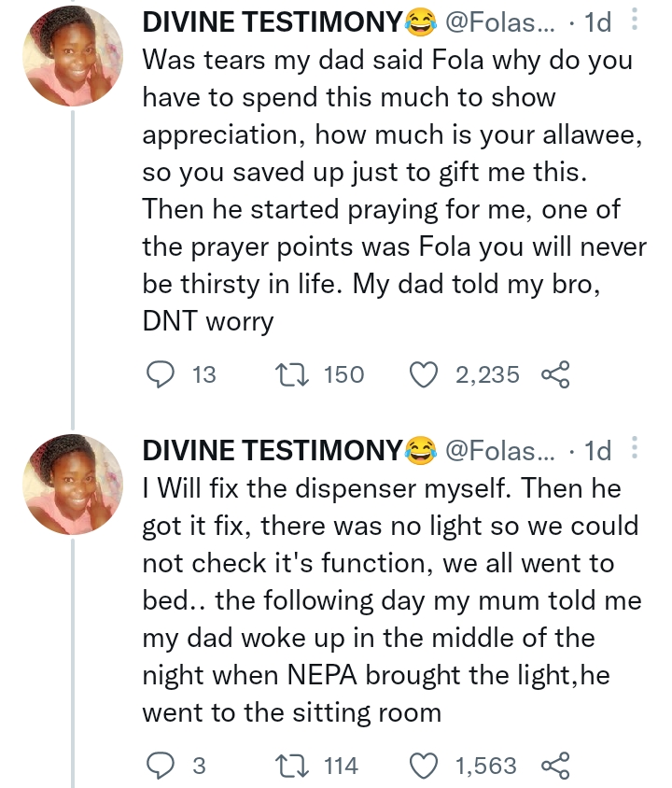Open DIVINE TESTIMONY display name on second tweet
This screenshot has height=788, width=672.
point(273,452)
